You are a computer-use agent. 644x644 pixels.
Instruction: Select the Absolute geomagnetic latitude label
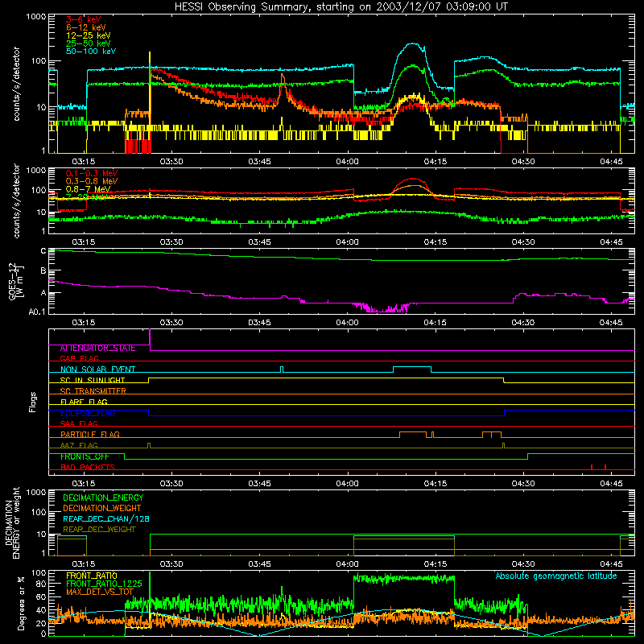pos(556,576)
